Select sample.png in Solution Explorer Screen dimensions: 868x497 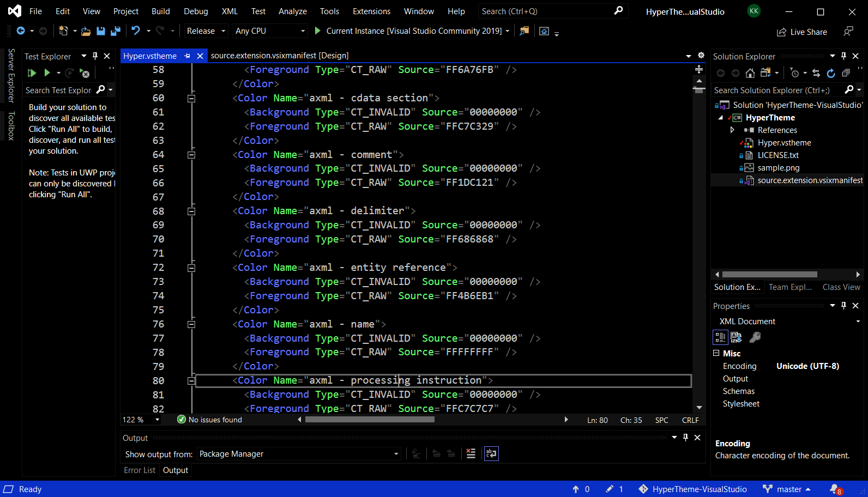pos(779,168)
